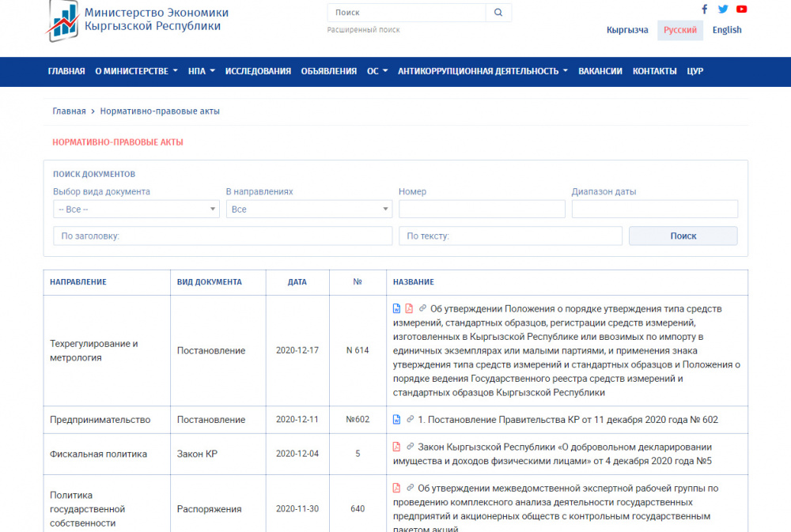The height and width of the screenshot is (532, 791).
Task: Expand the О МИНИСТЕРСТВЕ menu
Action: (x=136, y=71)
